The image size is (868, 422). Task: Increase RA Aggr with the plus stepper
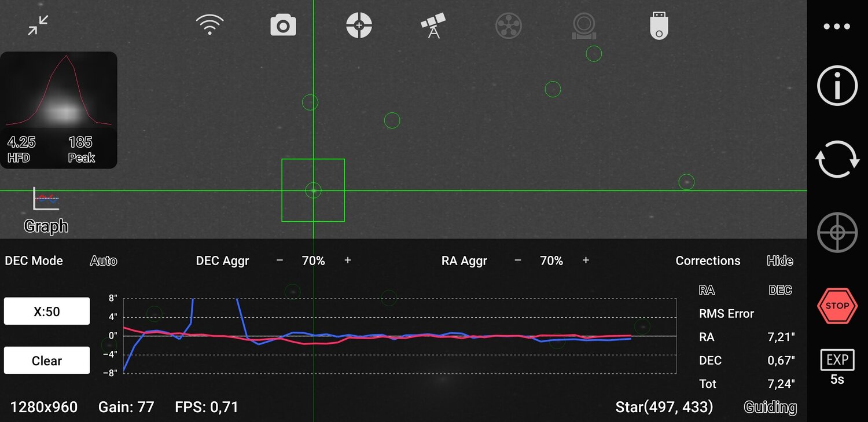(x=586, y=260)
